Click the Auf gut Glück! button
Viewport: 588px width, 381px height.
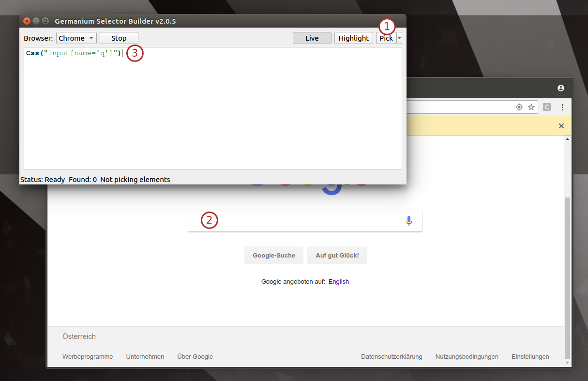(x=337, y=255)
